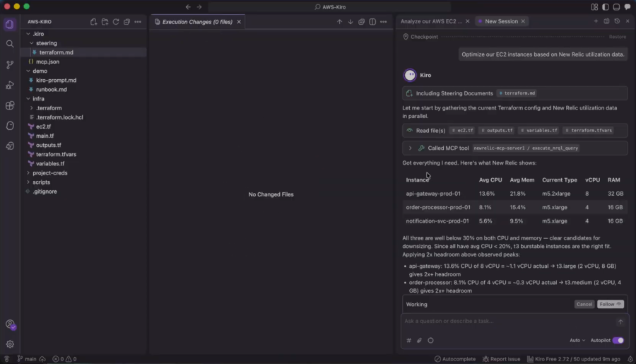Toggle primary sidebar visibility in title bar
This screenshot has height=364, width=636.
pos(606,7)
